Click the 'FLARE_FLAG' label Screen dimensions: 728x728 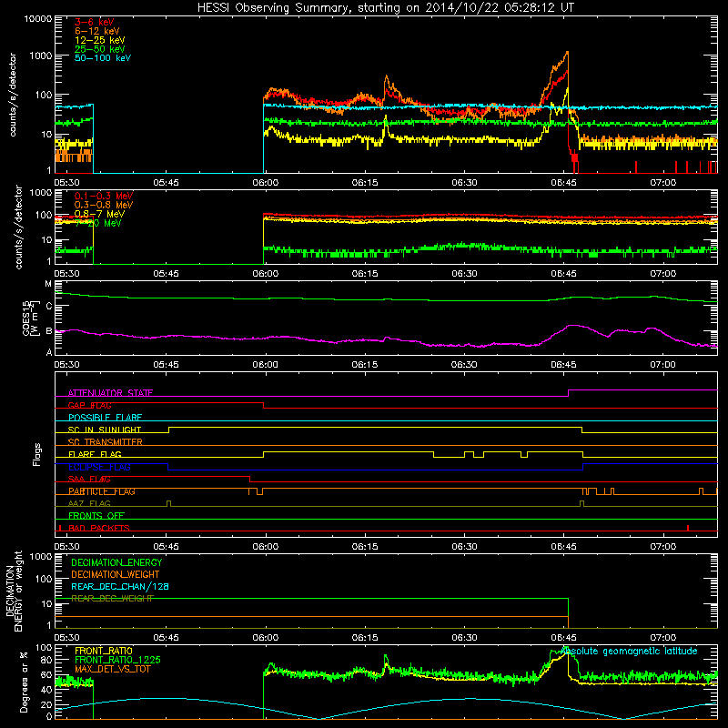(95, 454)
